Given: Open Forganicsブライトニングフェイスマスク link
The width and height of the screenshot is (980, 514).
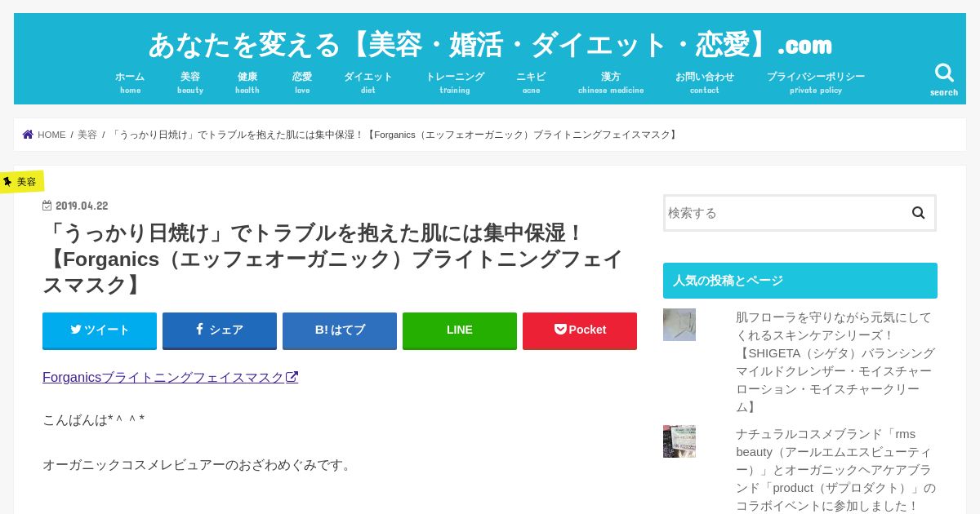Looking at the screenshot, I should tap(170, 377).
